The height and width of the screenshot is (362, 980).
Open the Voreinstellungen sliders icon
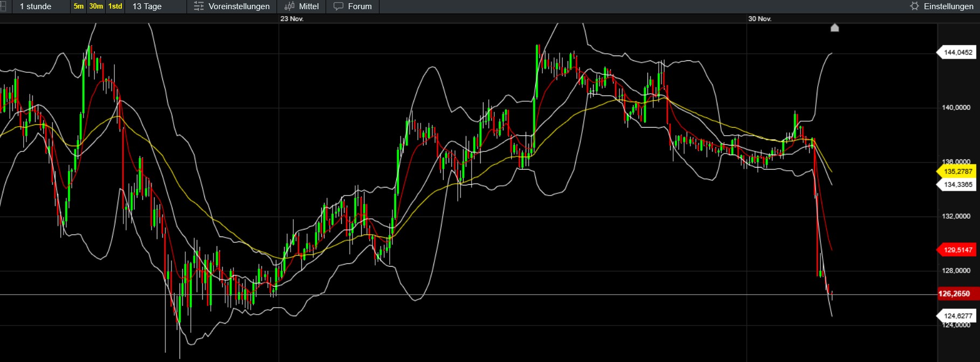click(199, 6)
